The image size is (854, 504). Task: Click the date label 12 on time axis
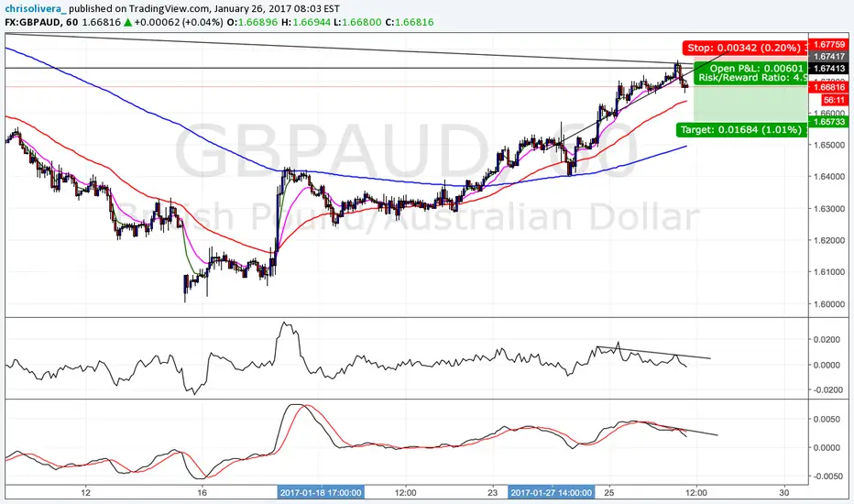(x=85, y=493)
